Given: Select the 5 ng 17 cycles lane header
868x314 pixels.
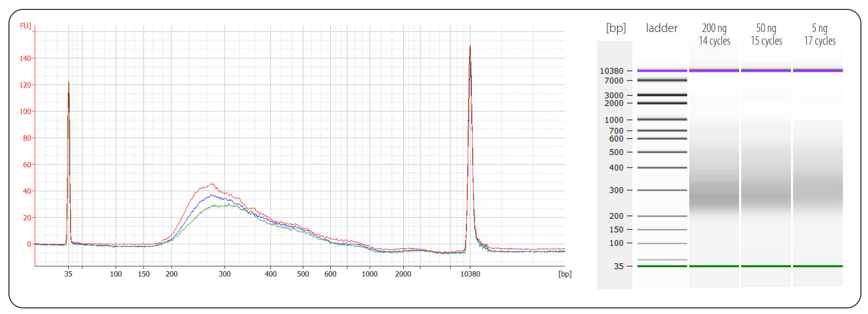Looking at the screenshot, I should [820, 34].
